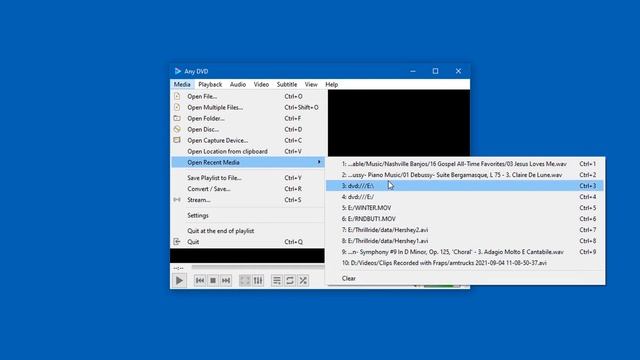Click the Open Capture Device icon
This screenshot has width=640, height=360.
[x=177, y=140]
